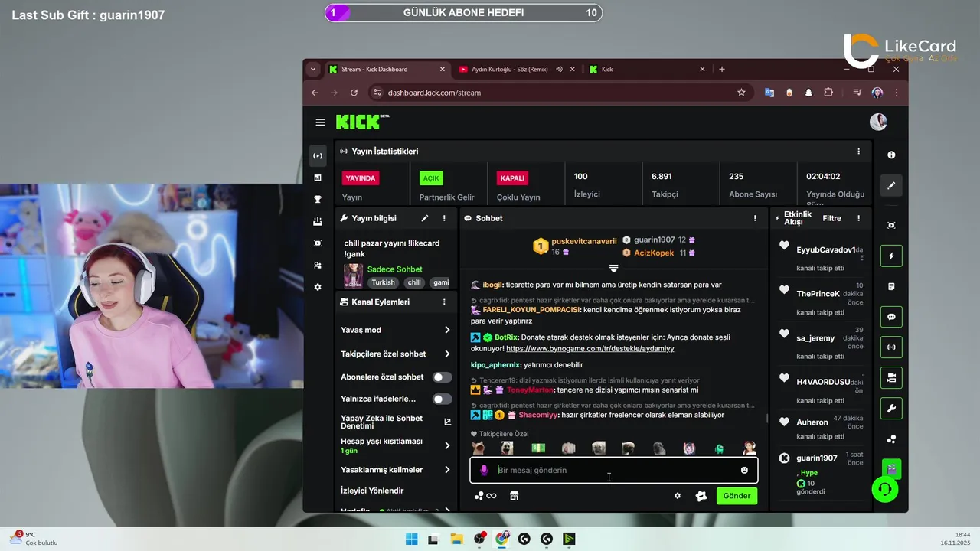Click Sadece Sohbet category thumbnail
The image size is (980, 551).
click(x=353, y=275)
